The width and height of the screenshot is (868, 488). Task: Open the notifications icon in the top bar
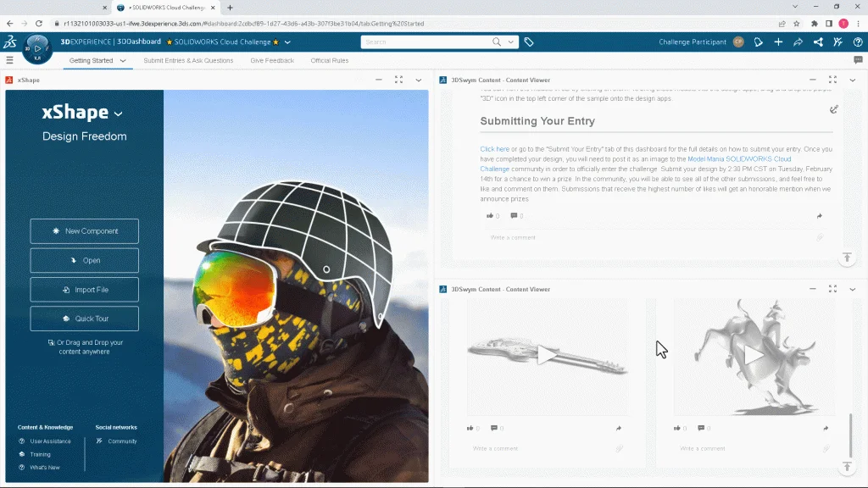[759, 42]
